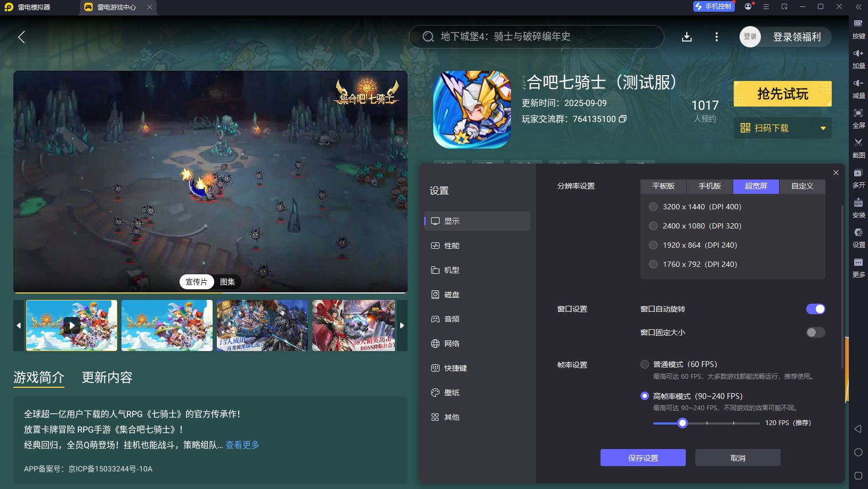The image size is (868, 489).
Task: Switch to the 游戏简介 tab
Action: coord(39,378)
